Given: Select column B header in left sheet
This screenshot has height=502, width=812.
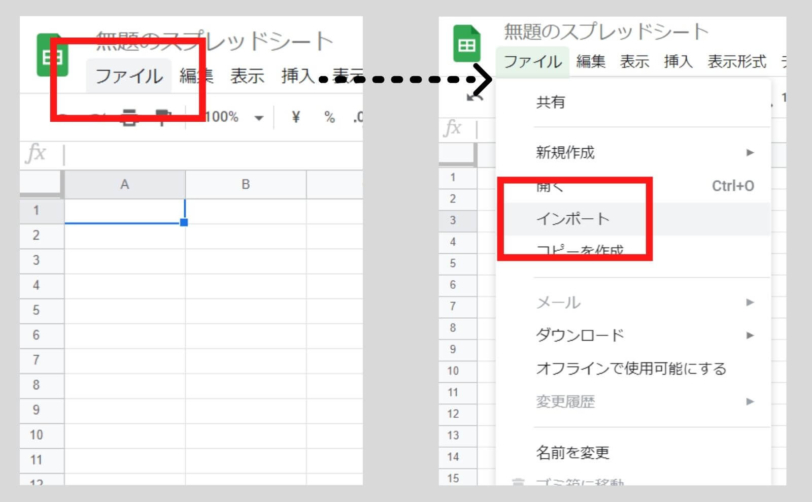Looking at the screenshot, I should click(245, 184).
